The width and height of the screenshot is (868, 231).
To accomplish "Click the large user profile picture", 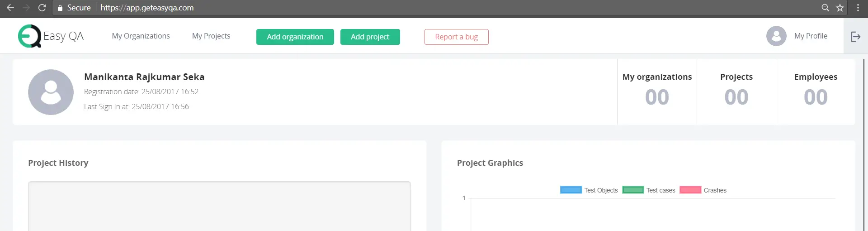I will point(51,92).
